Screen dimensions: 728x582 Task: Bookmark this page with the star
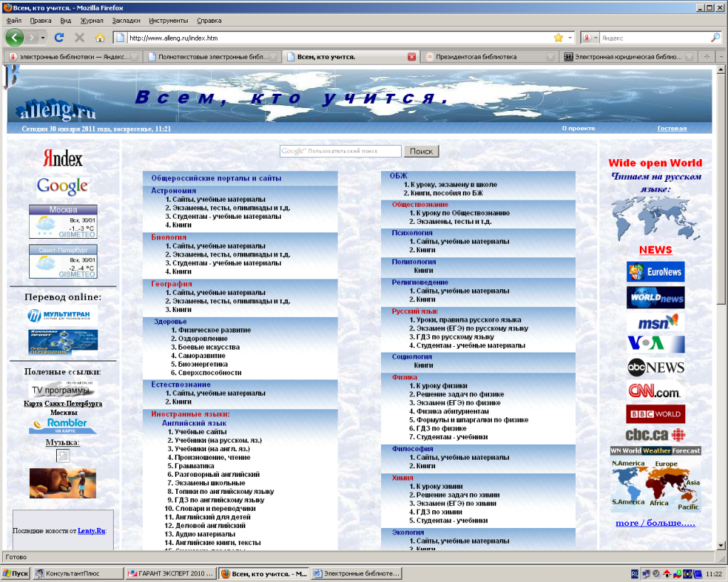pos(558,38)
